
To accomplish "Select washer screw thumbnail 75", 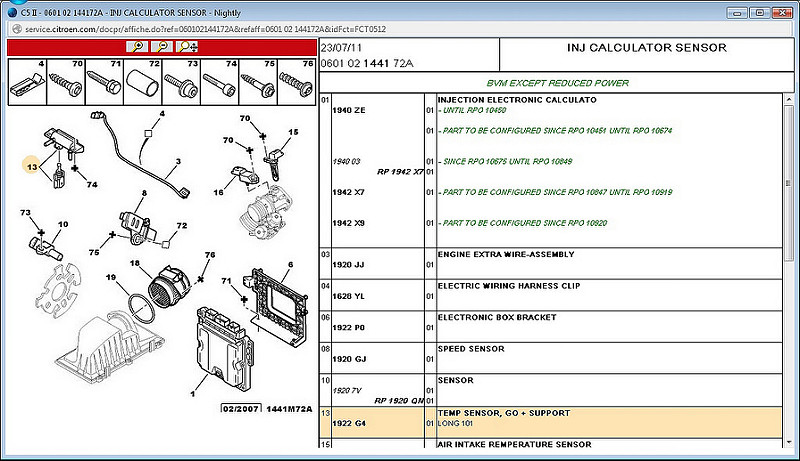I will pyautogui.click(x=258, y=82).
